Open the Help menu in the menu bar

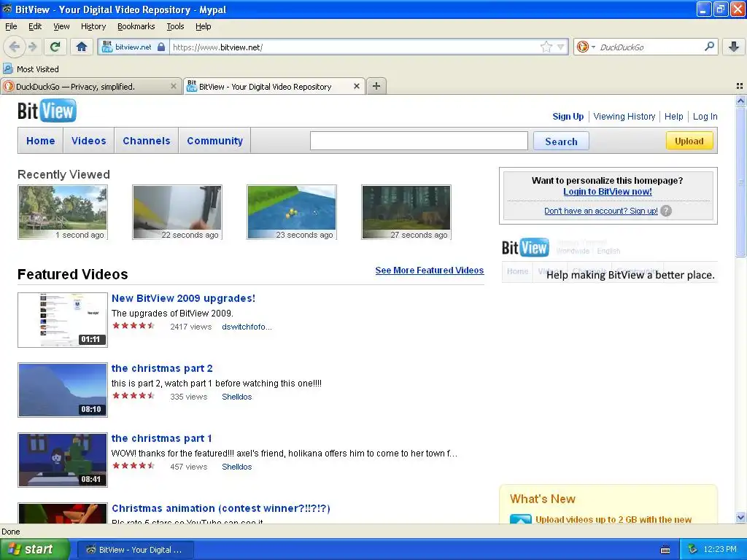pos(203,26)
